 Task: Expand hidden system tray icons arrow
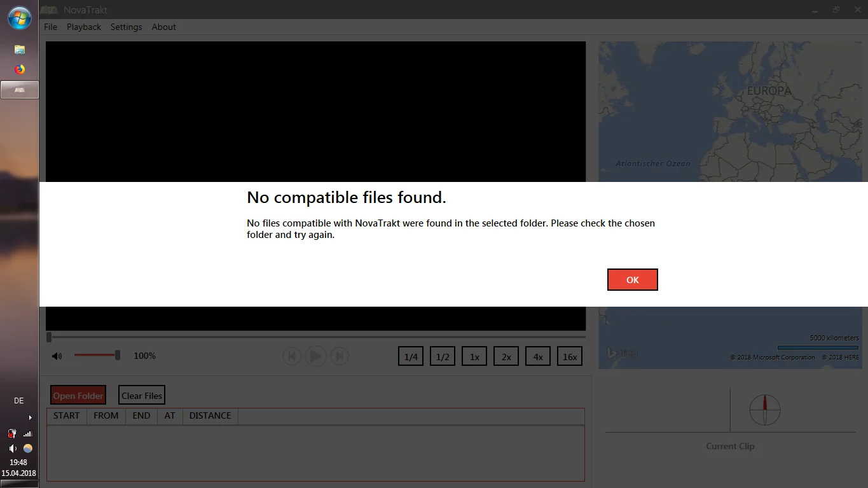pyautogui.click(x=30, y=417)
